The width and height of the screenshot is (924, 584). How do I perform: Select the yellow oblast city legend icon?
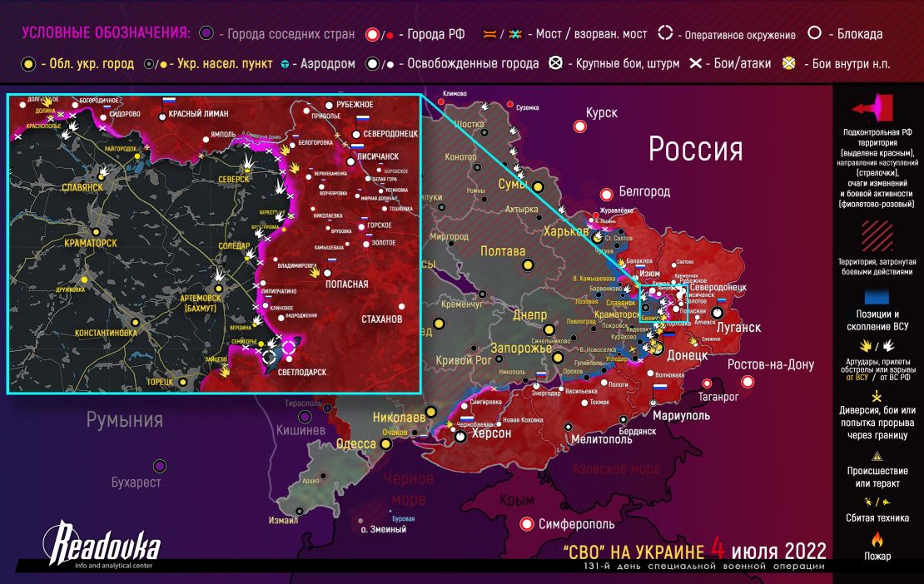(29, 64)
